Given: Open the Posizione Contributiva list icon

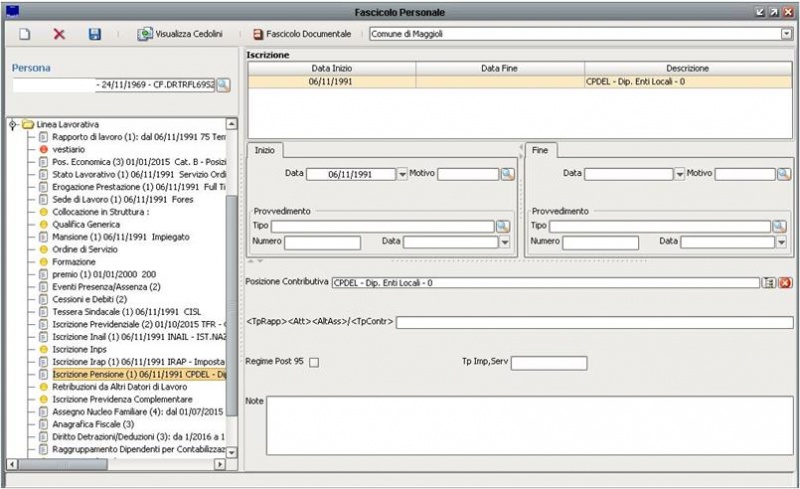Looking at the screenshot, I should (x=769, y=283).
